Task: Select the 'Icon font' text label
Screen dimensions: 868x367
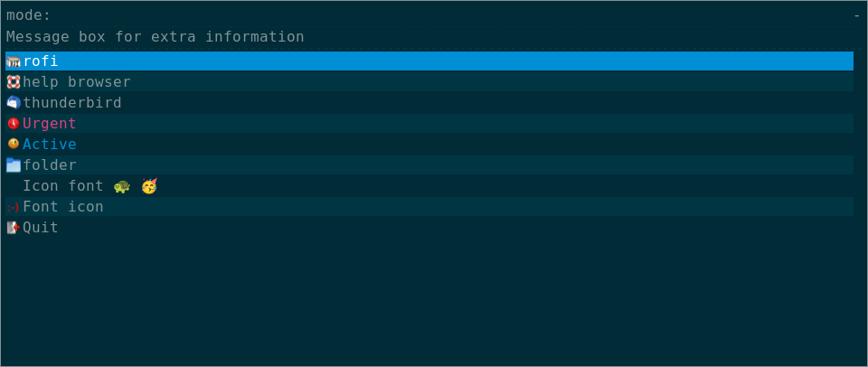Action: click(x=63, y=186)
